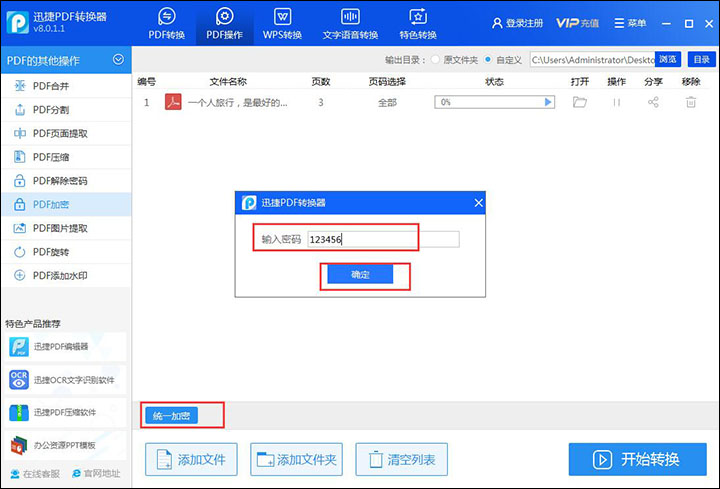The width and height of the screenshot is (720, 489).
Task: Click the 页数 column header
Action: tap(321, 82)
